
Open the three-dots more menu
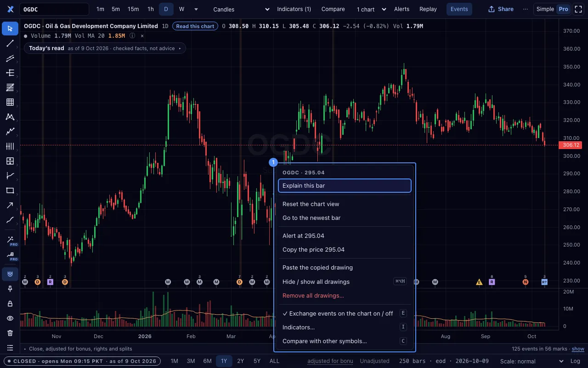[526, 9]
